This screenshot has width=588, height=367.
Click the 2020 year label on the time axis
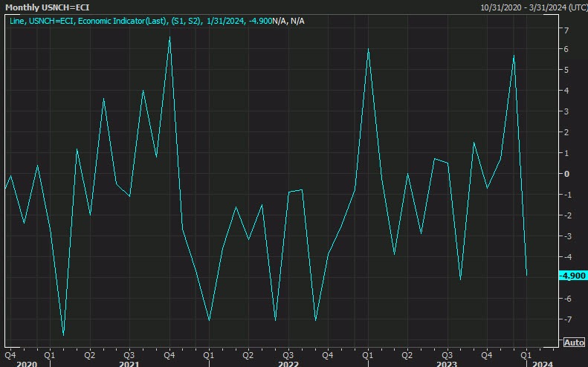click(x=27, y=363)
